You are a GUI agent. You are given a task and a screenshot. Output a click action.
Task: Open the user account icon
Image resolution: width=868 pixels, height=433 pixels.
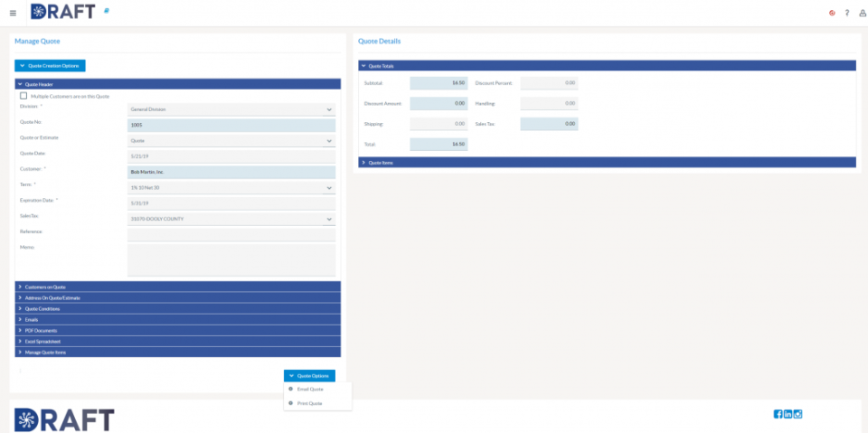coord(863,13)
